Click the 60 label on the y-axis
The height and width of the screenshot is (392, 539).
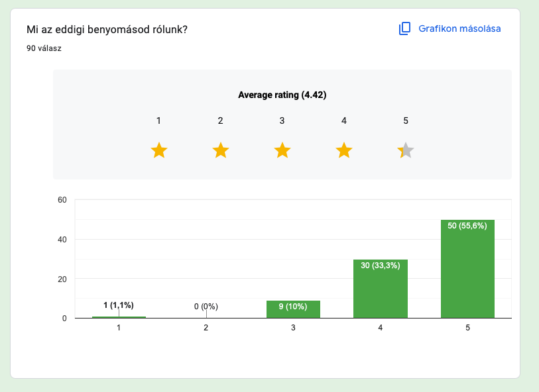(61, 199)
